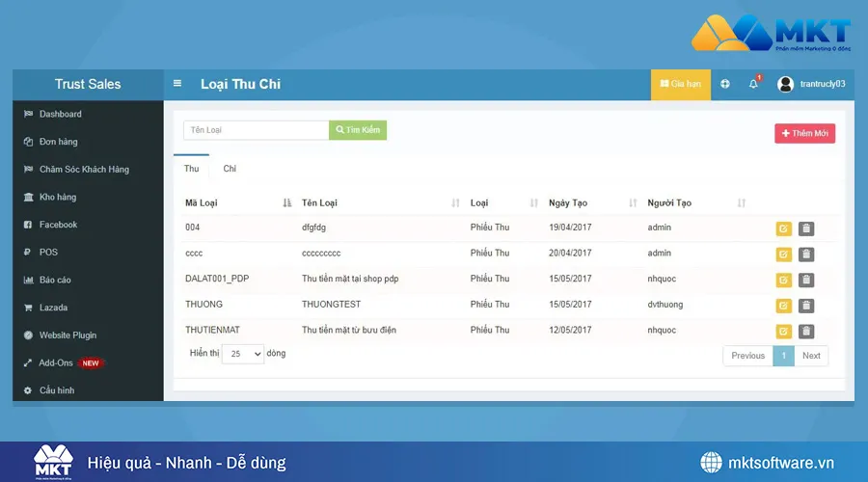Click the Lazada cart icon
This screenshot has width=868, height=482.
coord(28,308)
